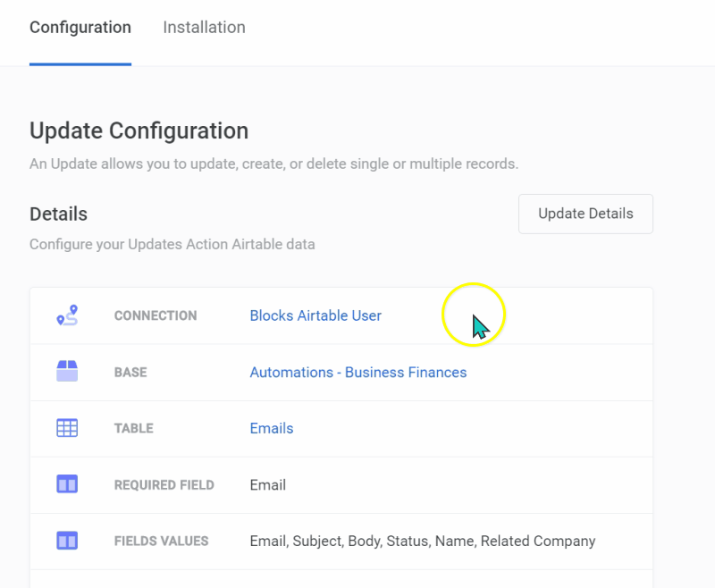Open the Blocks Airtable User connection link
This screenshot has width=715, height=588.
315,315
